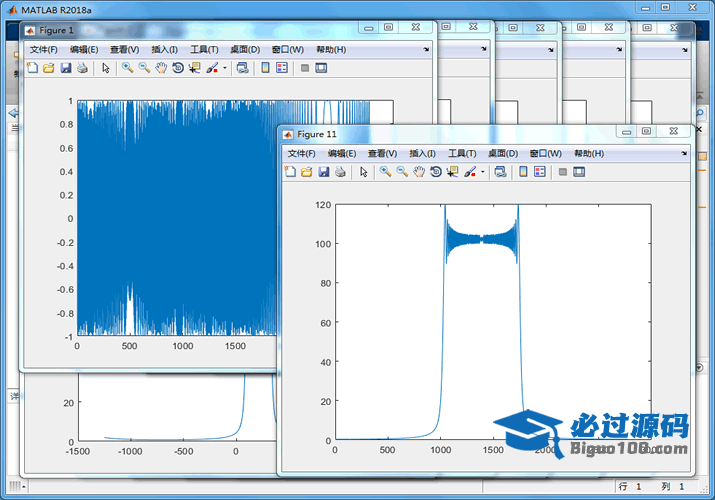715x500 pixels.
Task: Open Brush color dropdown arrow in Figure 1
Action: click(x=225, y=68)
